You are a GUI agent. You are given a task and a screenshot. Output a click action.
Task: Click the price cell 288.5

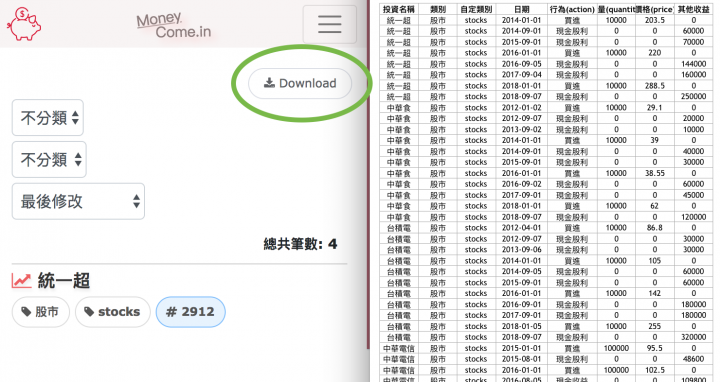(654, 86)
